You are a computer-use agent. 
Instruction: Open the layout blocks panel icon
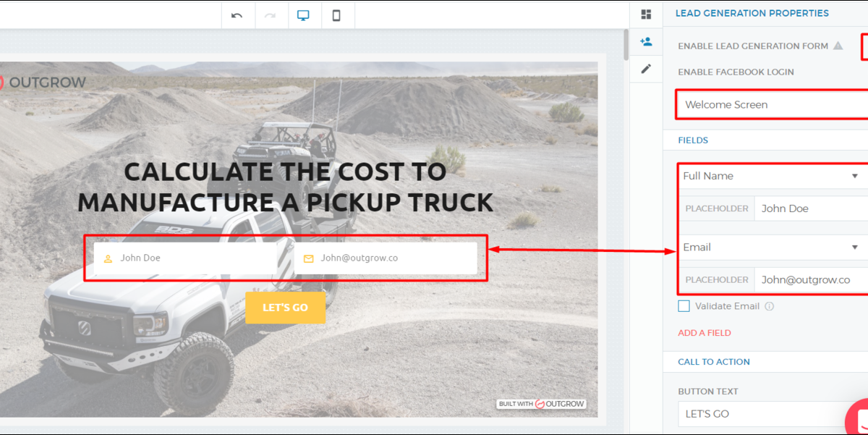coord(646,14)
